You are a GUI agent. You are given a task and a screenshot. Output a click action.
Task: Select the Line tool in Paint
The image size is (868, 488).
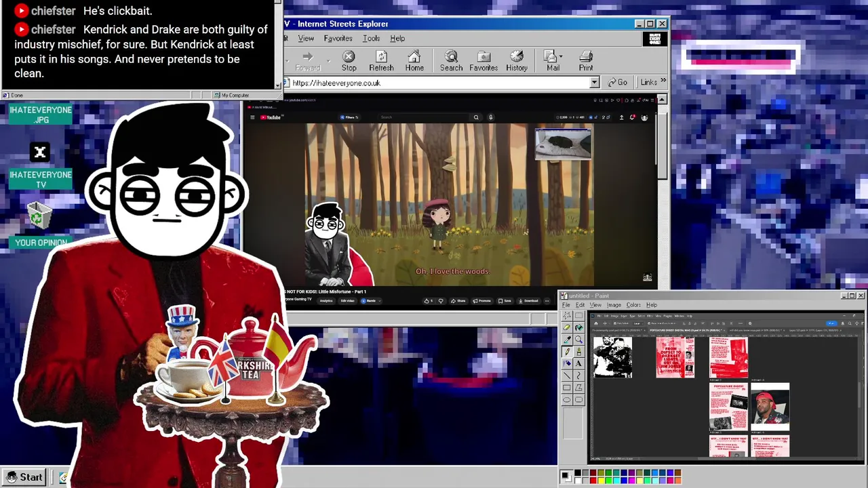(567, 375)
